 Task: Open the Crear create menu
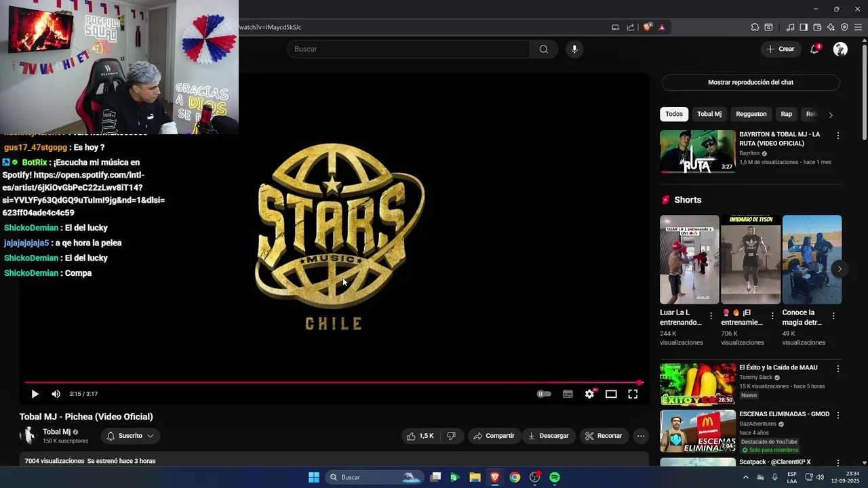click(781, 49)
